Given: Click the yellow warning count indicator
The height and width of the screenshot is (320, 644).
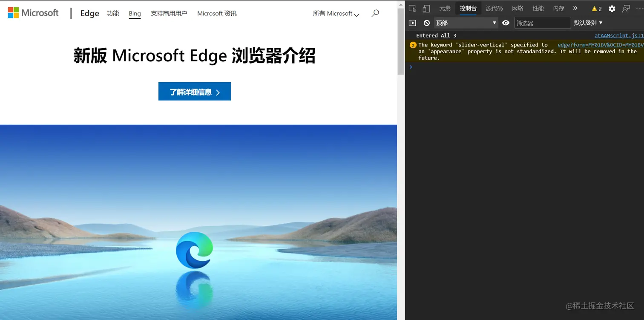Looking at the screenshot, I should click(x=597, y=9).
